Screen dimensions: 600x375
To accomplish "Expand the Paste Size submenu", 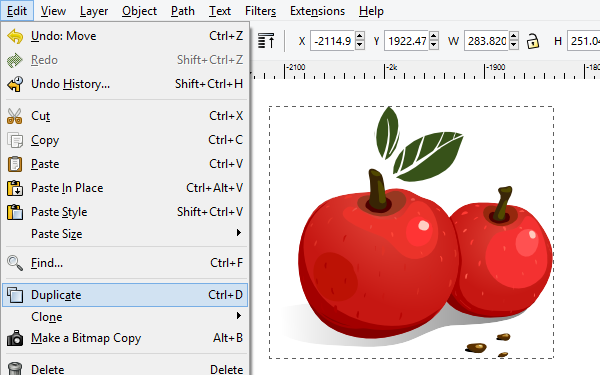I will (x=125, y=233).
